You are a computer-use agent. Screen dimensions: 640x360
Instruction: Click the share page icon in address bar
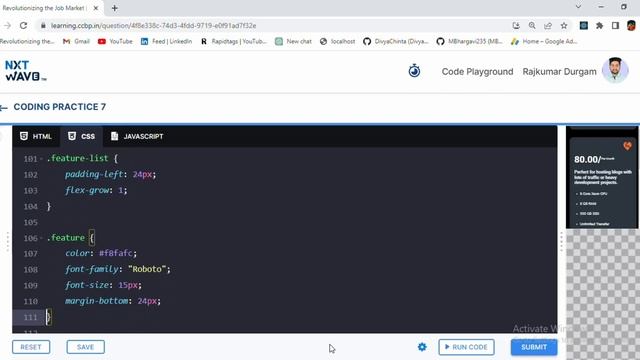point(548,25)
